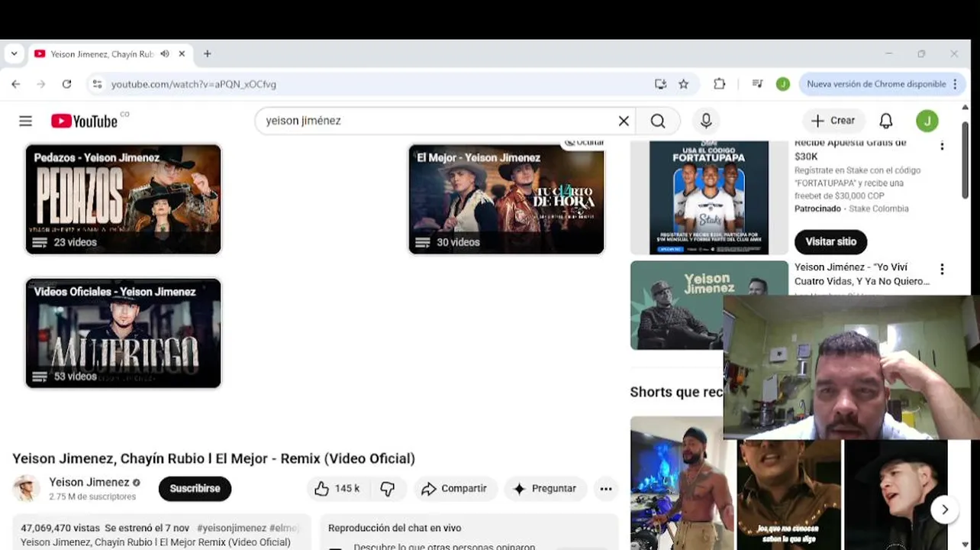Screen dimensions: 980x550
Task: Click the 47,069,470 vistas text
Action: click(x=60, y=528)
